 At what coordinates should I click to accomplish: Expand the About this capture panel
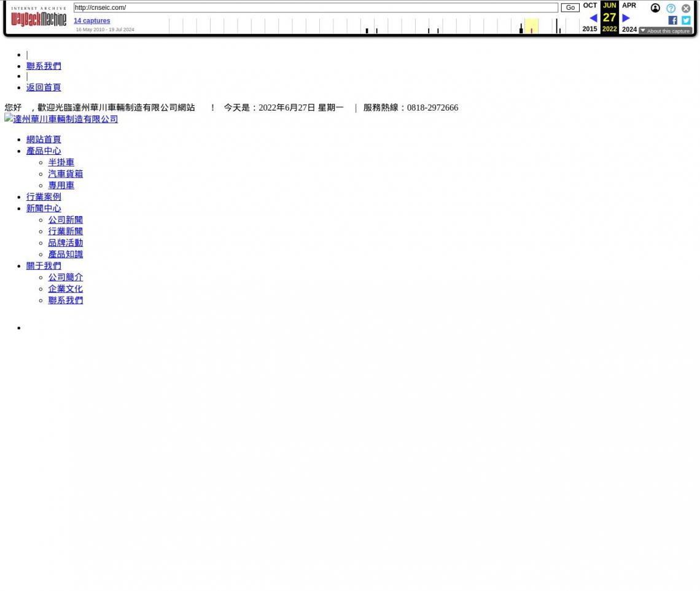pyautogui.click(x=666, y=31)
